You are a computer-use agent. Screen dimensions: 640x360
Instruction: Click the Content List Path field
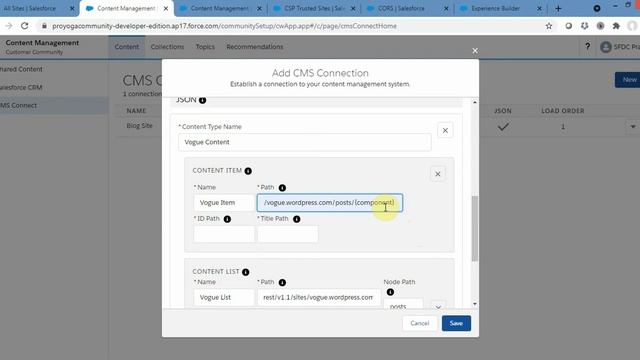[x=319, y=298]
